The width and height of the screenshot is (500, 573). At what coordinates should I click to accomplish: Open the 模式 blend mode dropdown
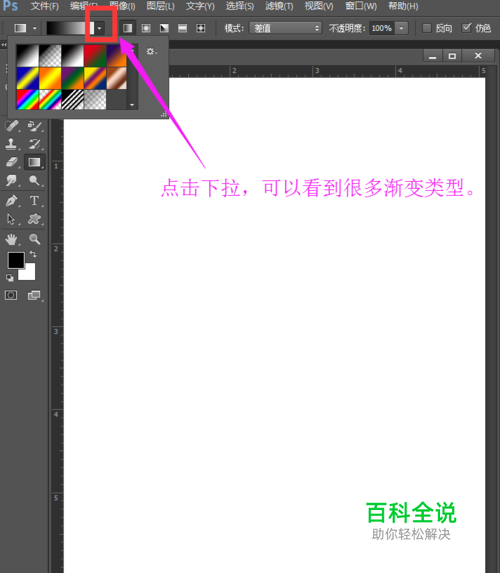(x=285, y=28)
